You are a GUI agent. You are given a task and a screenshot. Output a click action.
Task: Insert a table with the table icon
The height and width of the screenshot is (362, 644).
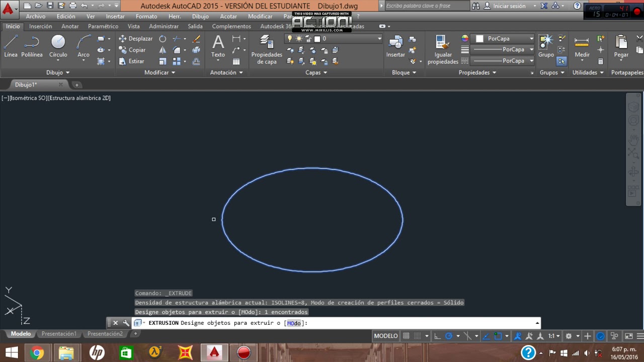tap(236, 61)
